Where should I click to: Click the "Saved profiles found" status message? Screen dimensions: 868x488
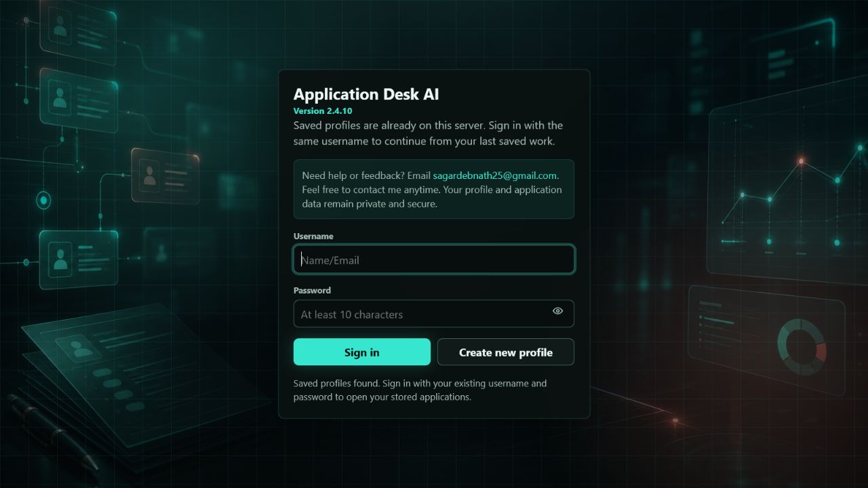pos(420,390)
